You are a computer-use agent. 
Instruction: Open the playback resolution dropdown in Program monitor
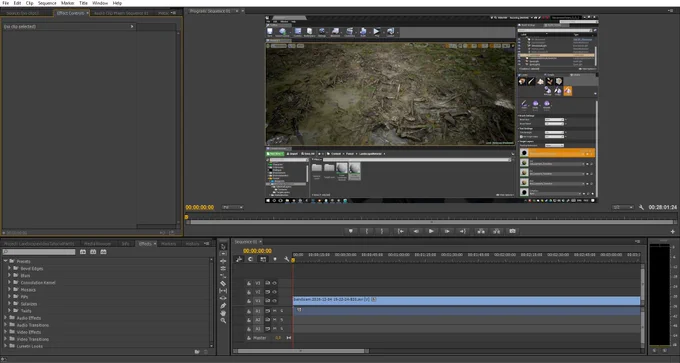click(623, 207)
